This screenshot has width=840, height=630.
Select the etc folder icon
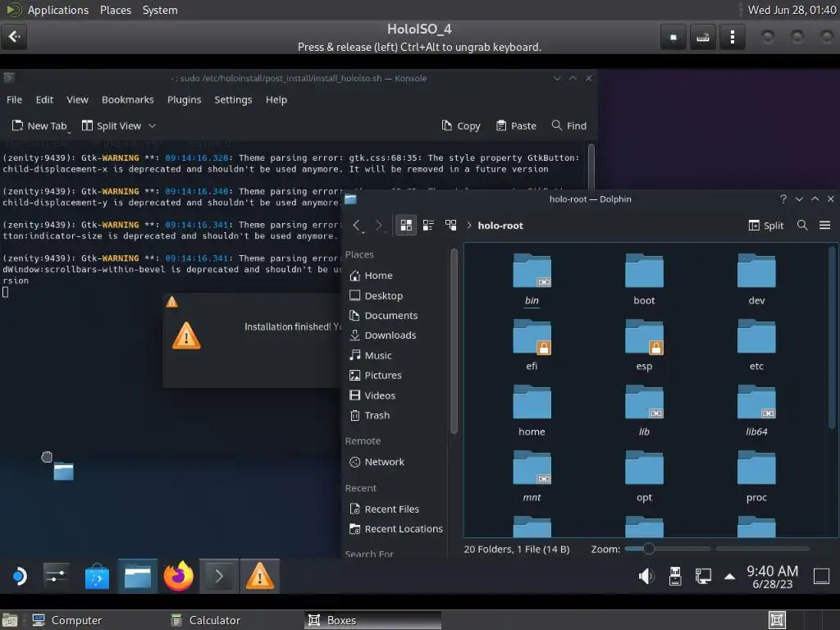[756, 337]
